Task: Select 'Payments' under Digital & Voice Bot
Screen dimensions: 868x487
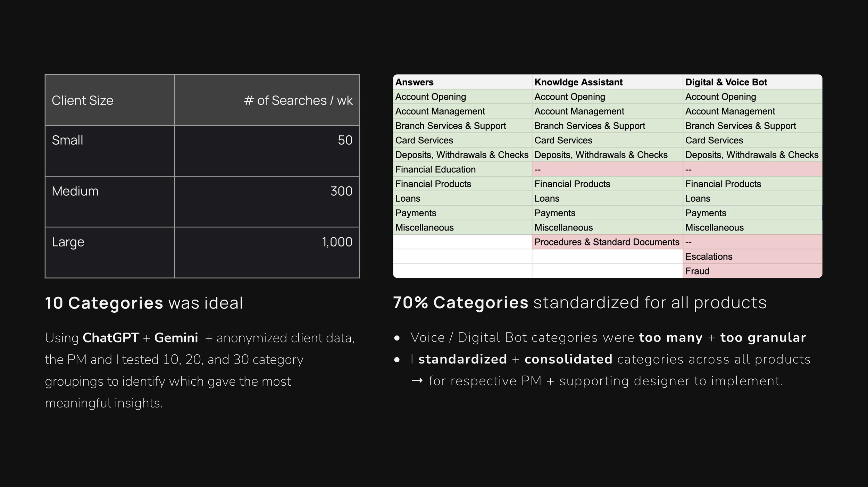Action: pyautogui.click(x=752, y=213)
